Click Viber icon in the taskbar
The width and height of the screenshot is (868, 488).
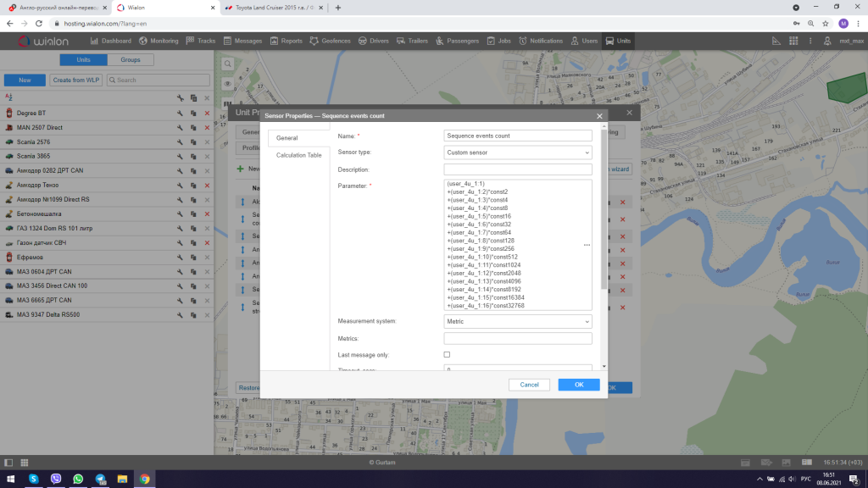pos(56,479)
